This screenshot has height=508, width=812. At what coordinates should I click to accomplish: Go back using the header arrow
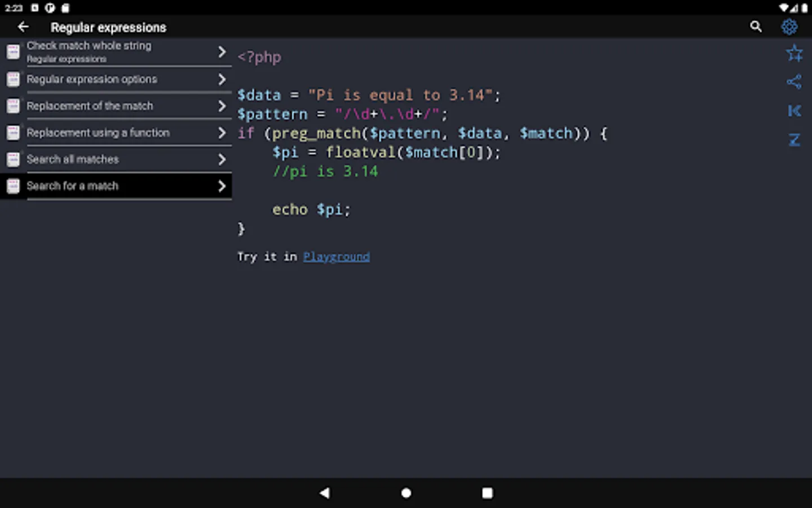[x=23, y=27]
